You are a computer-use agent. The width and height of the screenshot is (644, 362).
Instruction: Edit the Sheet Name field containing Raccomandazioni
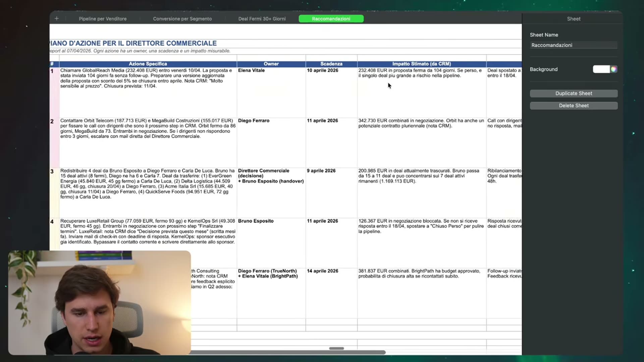[574, 45]
